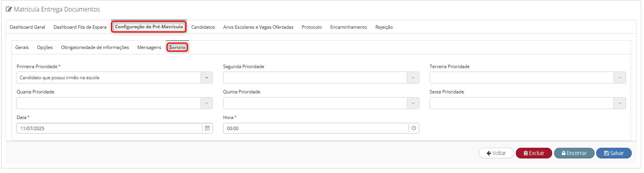Go to the Candidatos tab

click(x=203, y=27)
